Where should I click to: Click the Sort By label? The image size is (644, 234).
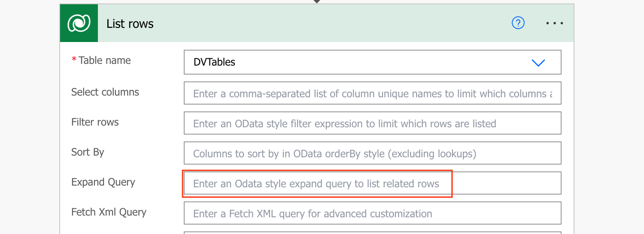click(88, 152)
